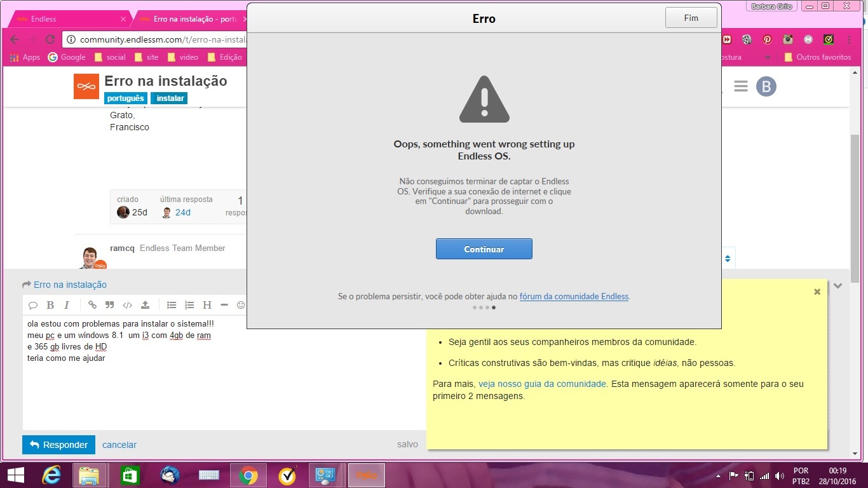
Task: Open Chrome from the taskbar
Action: click(x=248, y=475)
